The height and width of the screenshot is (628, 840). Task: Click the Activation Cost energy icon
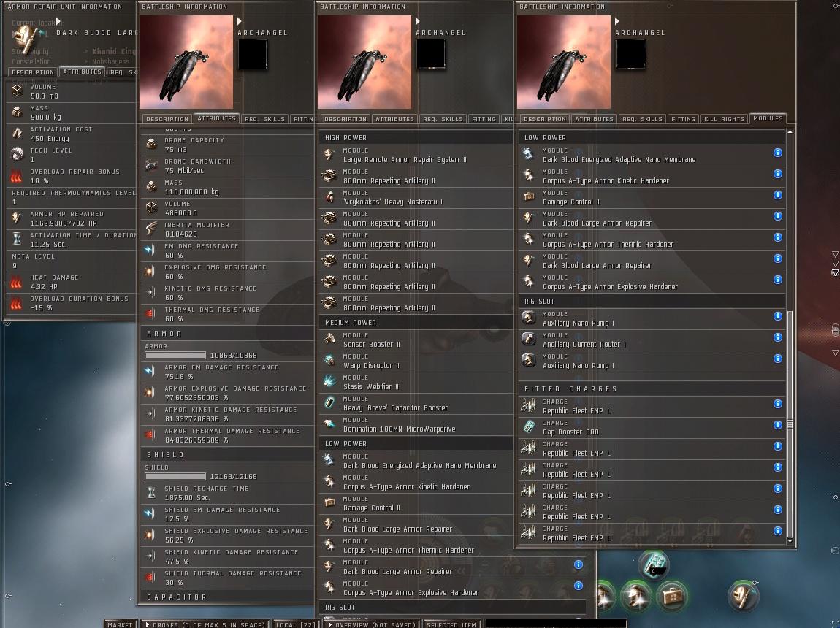click(x=17, y=134)
